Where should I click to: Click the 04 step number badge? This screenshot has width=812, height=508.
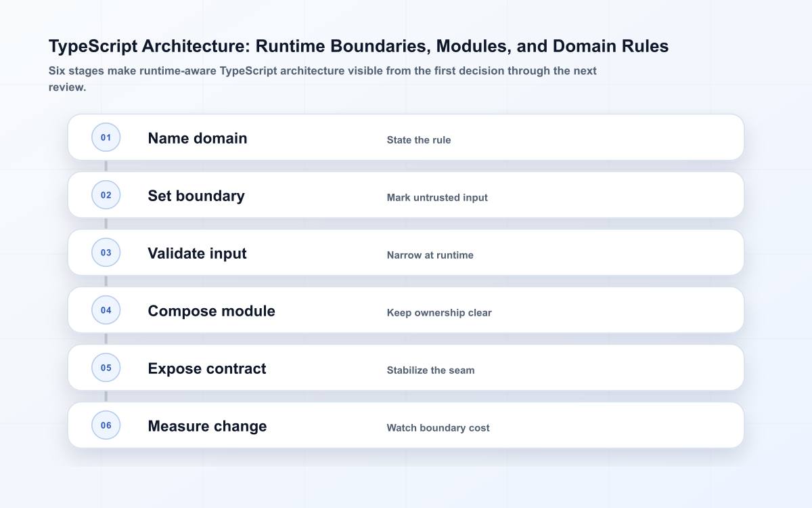(x=106, y=310)
